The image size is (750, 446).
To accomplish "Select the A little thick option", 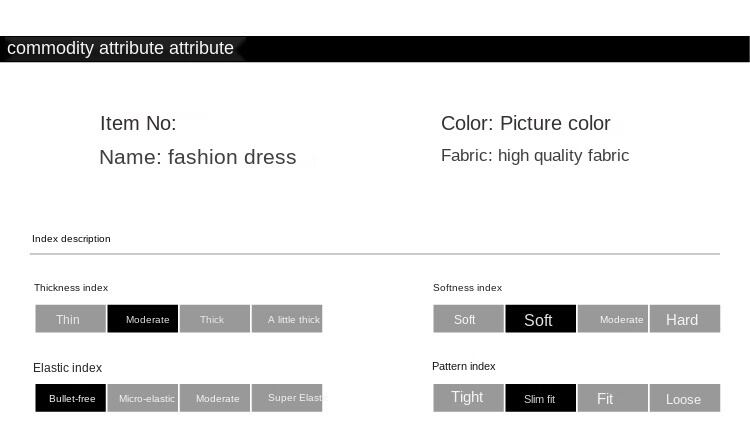I will pos(287,319).
